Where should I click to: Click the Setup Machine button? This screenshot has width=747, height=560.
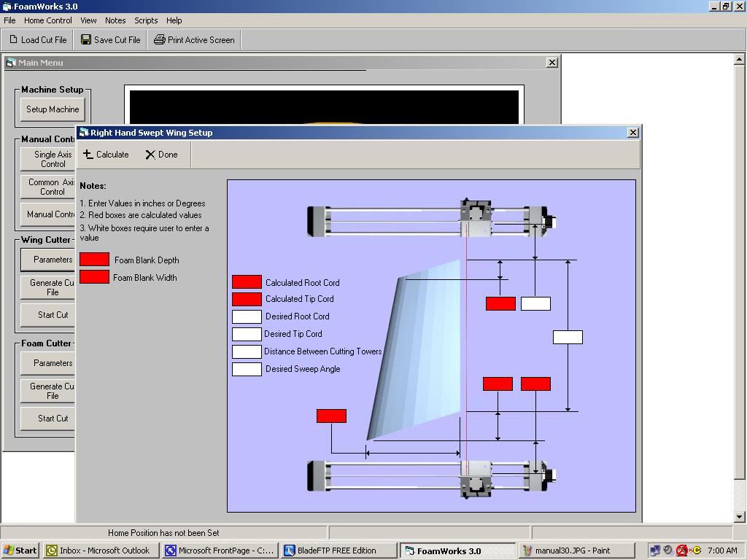pyautogui.click(x=52, y=109)
